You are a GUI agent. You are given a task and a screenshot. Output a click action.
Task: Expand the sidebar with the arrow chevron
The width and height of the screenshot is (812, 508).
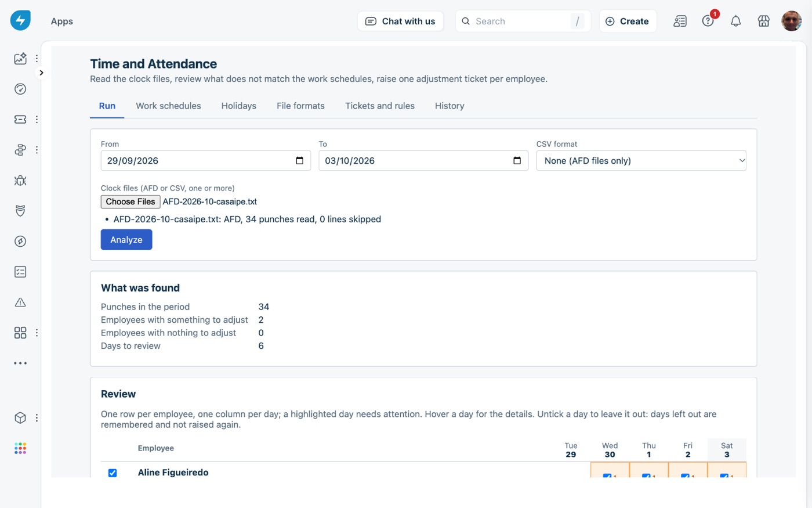click(41, 73)
